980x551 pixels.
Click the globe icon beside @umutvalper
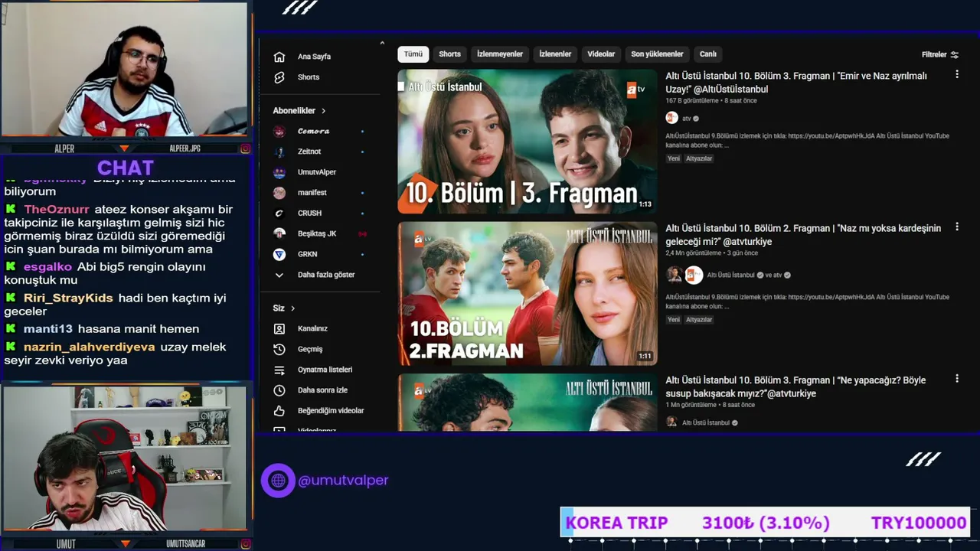278,481
